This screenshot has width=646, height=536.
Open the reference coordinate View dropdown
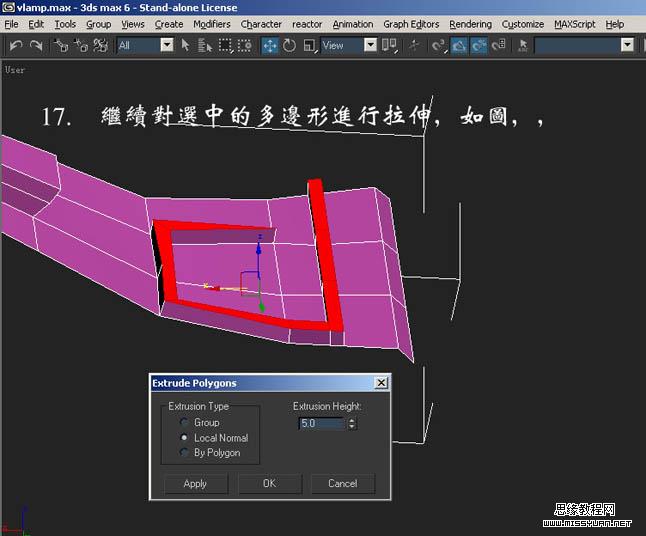[x=370, y=44]
